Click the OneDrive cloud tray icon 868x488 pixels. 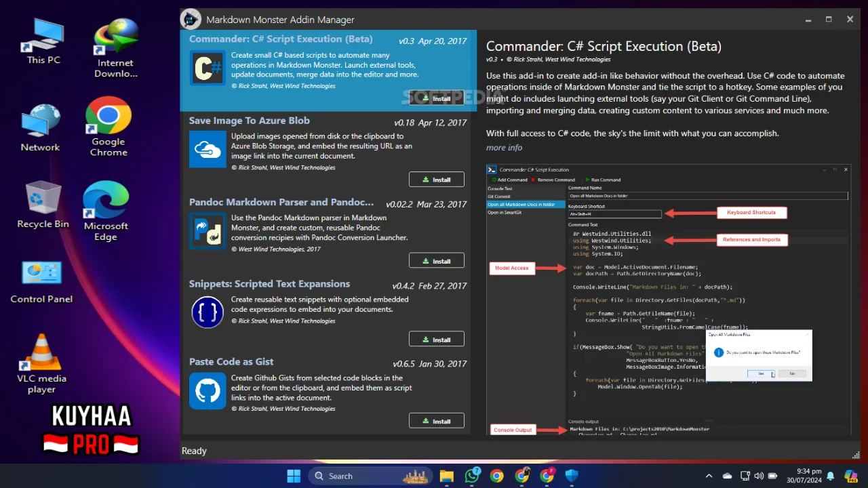728,476
